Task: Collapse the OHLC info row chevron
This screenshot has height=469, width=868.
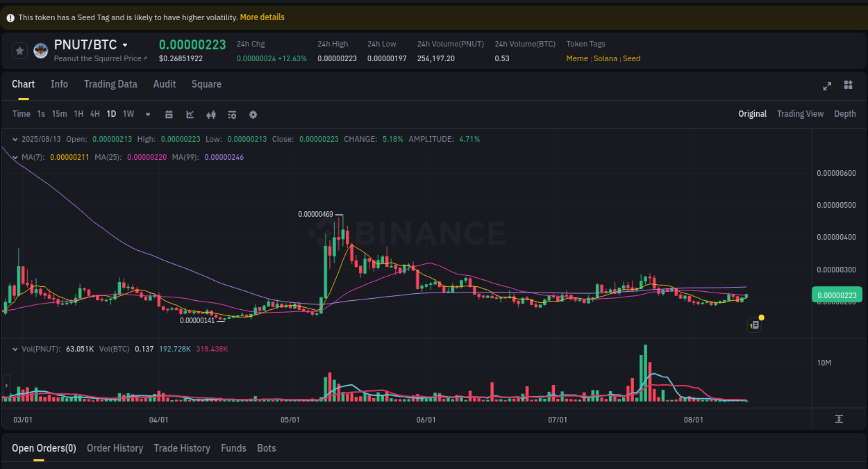Action: click(x=14, y=139)
